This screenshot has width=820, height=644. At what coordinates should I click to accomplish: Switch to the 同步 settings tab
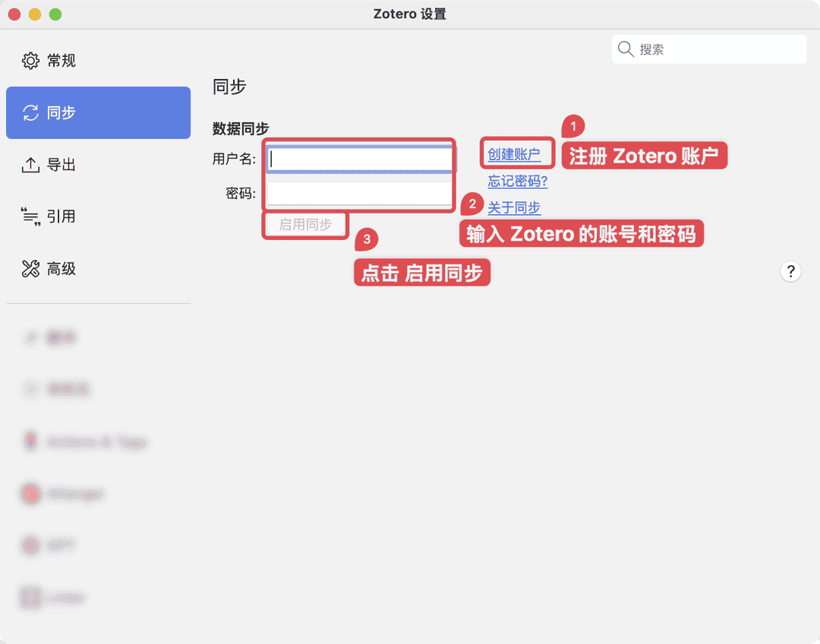click(x=98, y=112)
